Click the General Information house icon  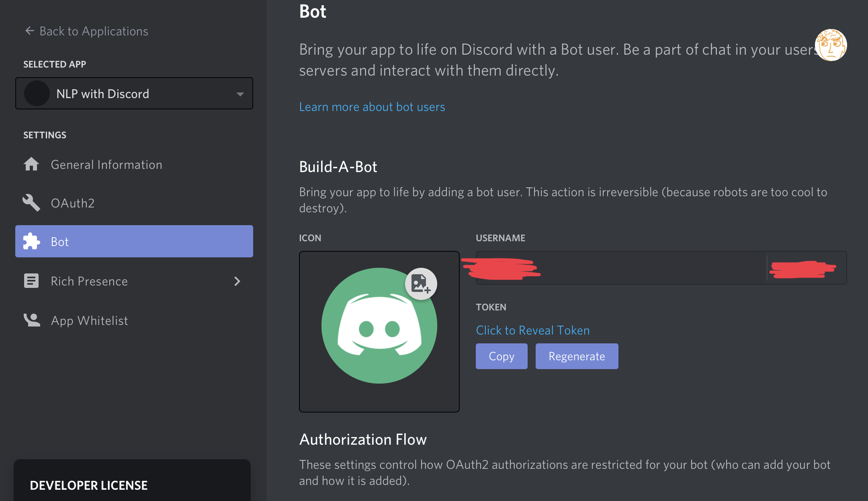[x=32, y=164]
